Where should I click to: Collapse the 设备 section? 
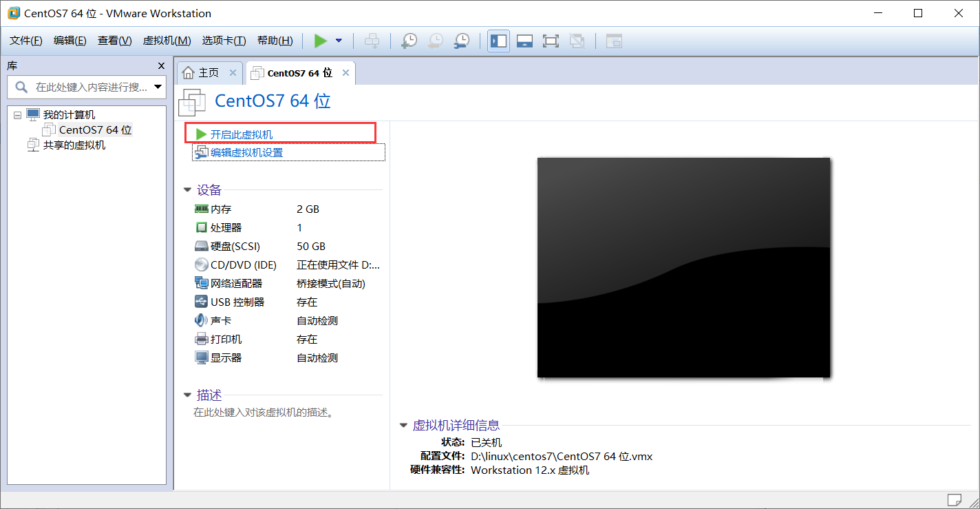pyautogui.click(x=187, y=191)
